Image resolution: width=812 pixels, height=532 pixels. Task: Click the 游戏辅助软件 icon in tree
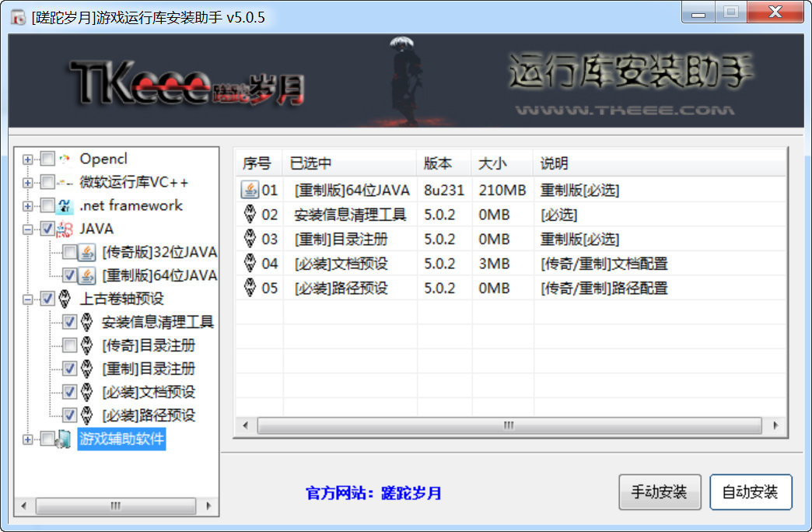coord(65,439)
